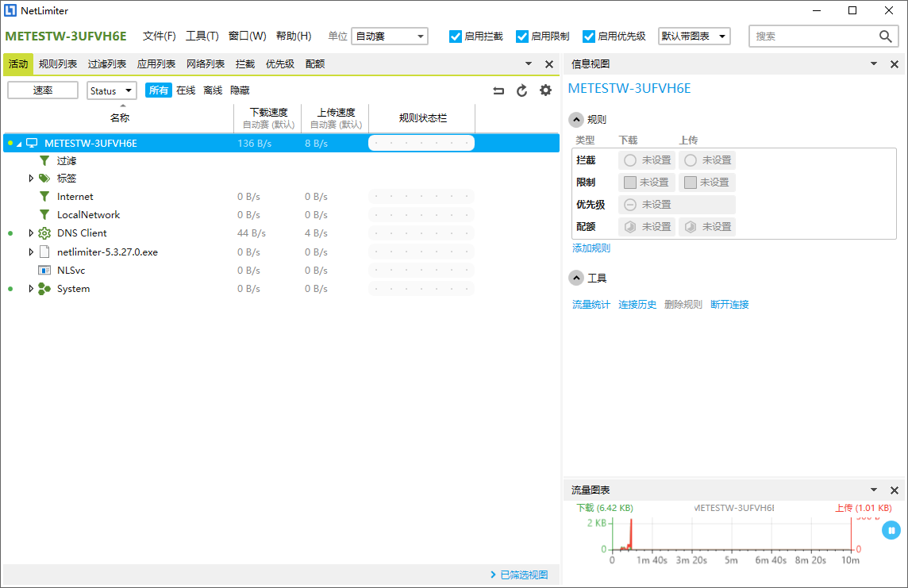The image size is (908, 588).
Task: Close the activity panel with X
Action: point(549,64)
